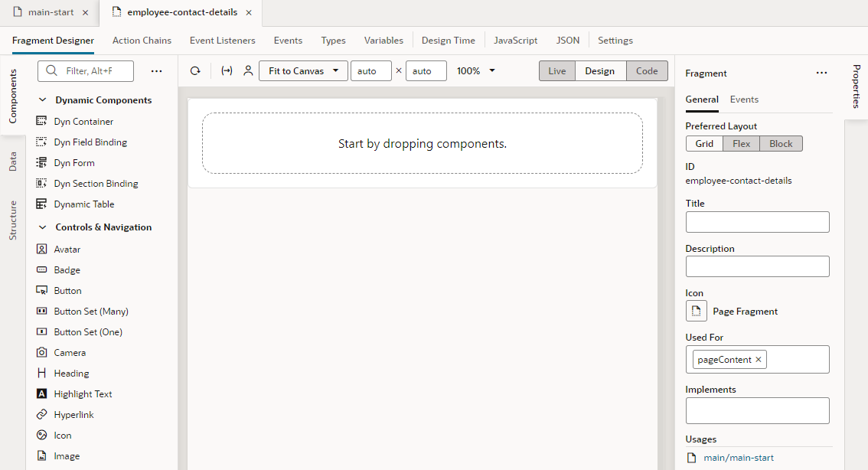Select Block preferred layout

[781, 143]
